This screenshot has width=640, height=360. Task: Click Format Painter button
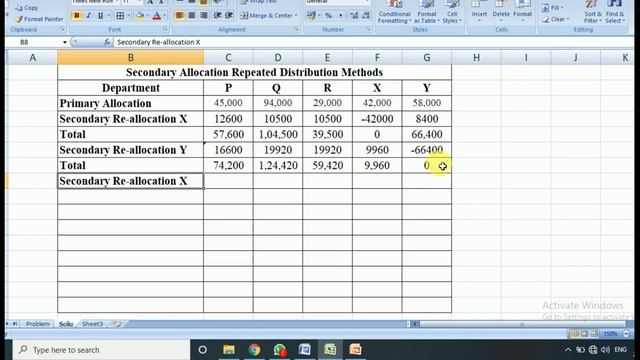[39, 19]
